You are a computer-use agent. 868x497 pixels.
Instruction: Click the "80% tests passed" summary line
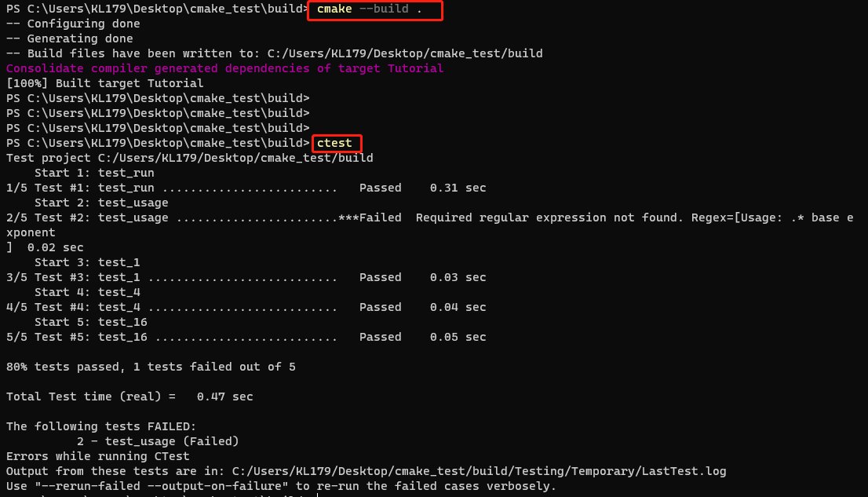(151, 367)
